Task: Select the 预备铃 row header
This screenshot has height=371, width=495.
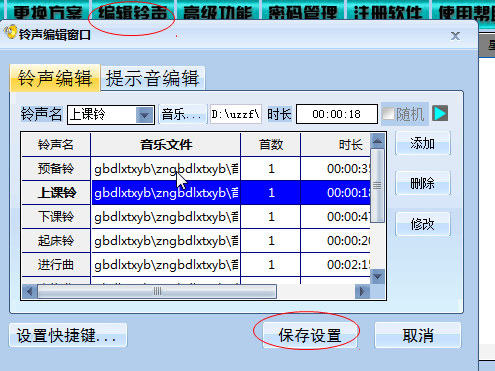Action: click(x=56, y=168)
